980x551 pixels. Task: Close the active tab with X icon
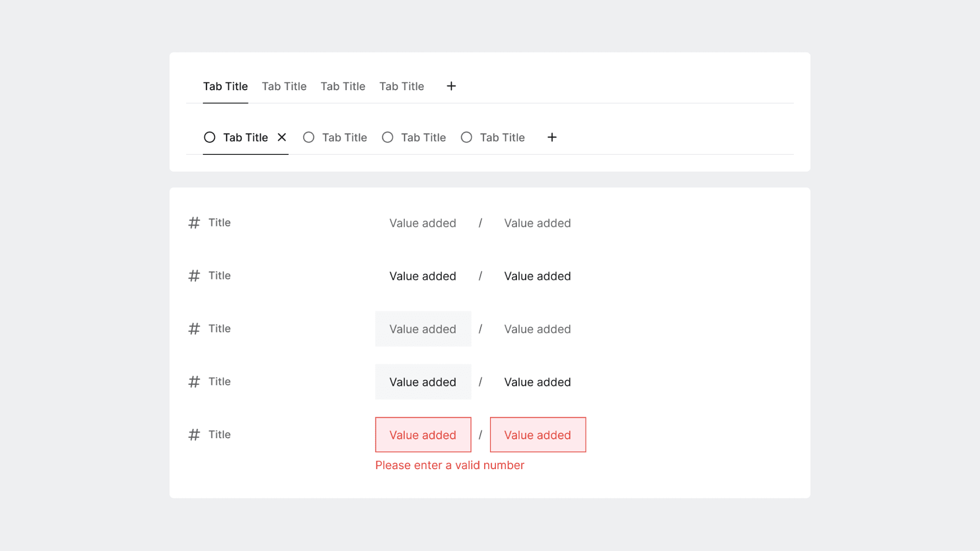point(282,137)
